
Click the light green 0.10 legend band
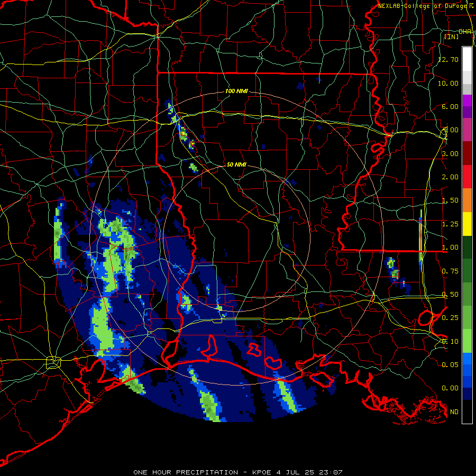(467, 341)
